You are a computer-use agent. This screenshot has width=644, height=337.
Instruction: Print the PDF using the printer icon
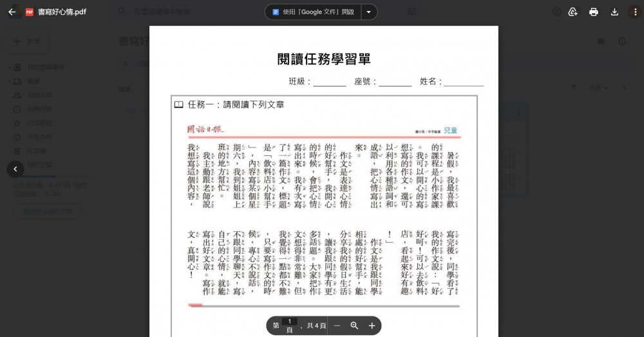593,12
